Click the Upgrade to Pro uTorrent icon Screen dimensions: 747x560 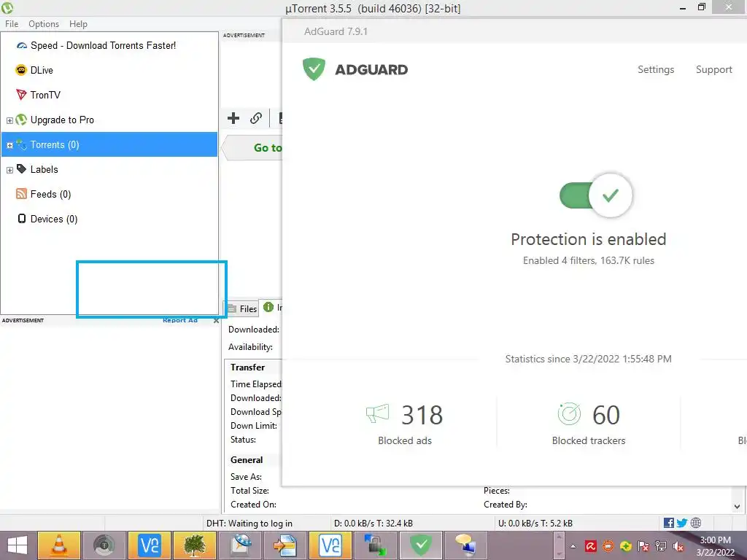[21, 120]
